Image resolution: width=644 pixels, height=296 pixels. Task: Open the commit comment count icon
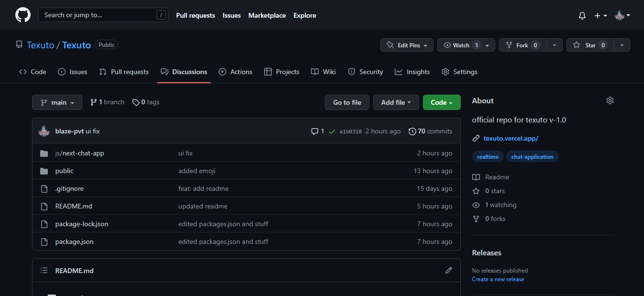click(318, 131)
